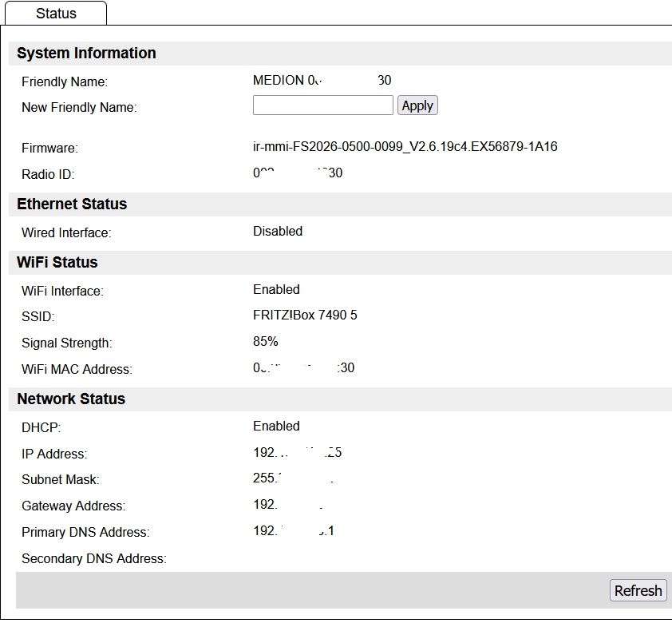The width and height of the screenshot is (672, 623).
Task: Click the DHCP Enabled value
Action: pyautogui.click(x=276, y=427)
